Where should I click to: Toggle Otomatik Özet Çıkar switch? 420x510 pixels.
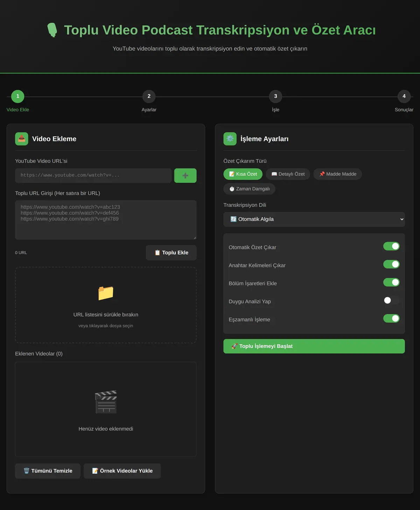tap(391, 246)
